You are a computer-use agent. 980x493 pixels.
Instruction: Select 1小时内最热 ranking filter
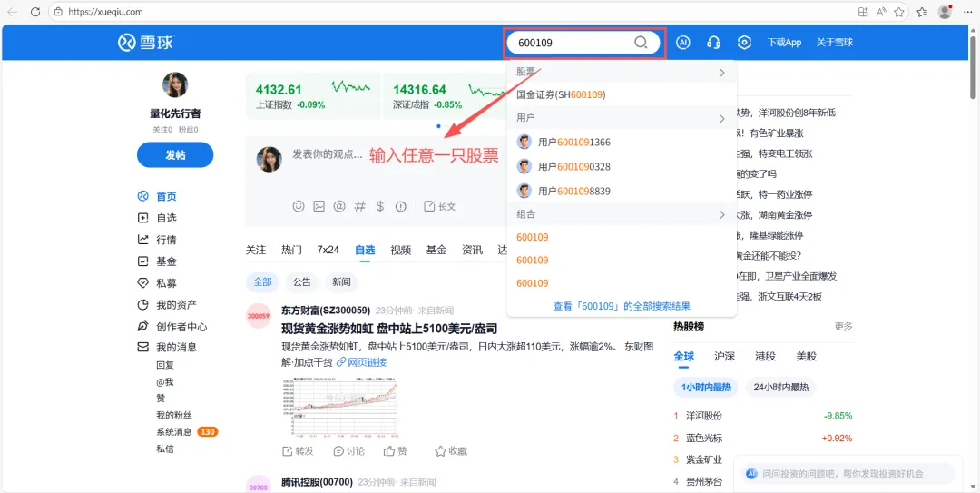click(706, 388)
